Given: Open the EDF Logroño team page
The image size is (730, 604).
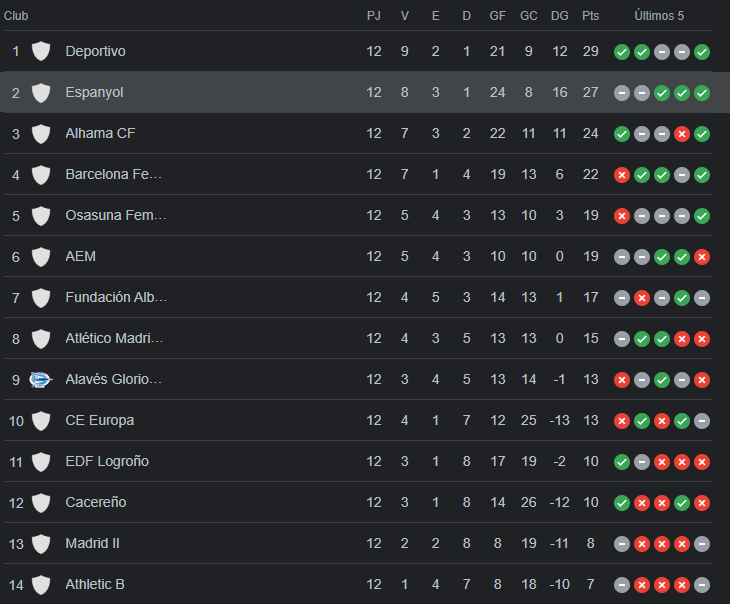Looking at the screenshot, I should pyautogui.click(x=107, y=461).
